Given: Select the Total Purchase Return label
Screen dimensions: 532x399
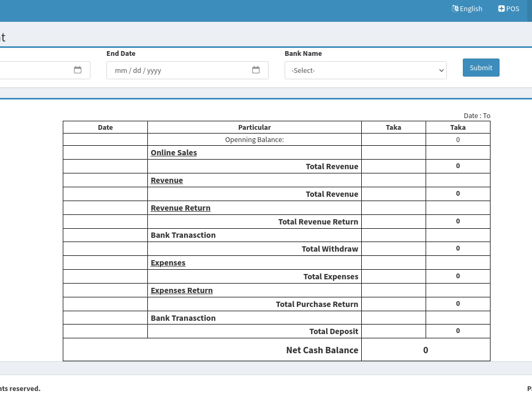Looking at the screenshot, I should pos(317,304).
